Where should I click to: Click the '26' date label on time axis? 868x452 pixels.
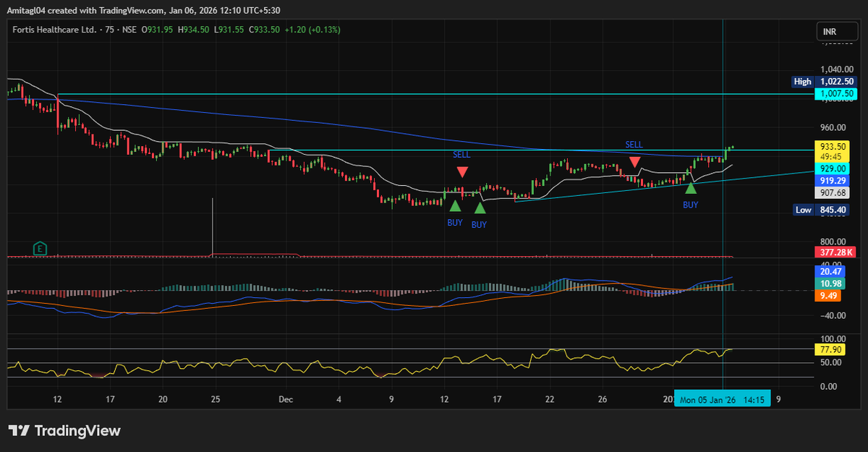click(x=603, y=398)
